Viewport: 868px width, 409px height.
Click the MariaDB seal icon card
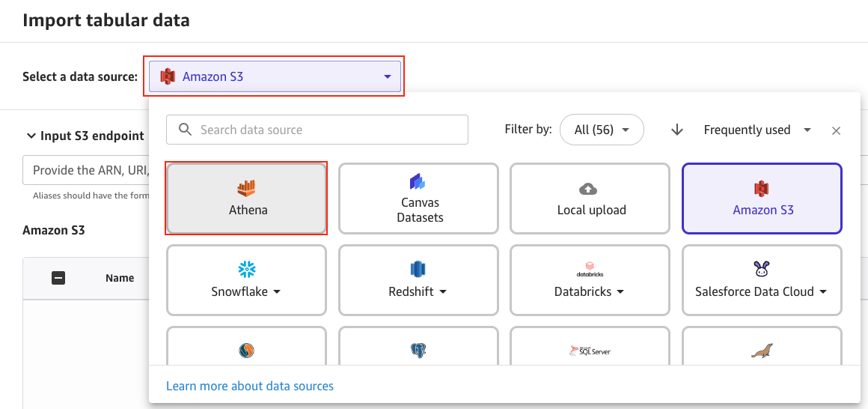(762, 346)
